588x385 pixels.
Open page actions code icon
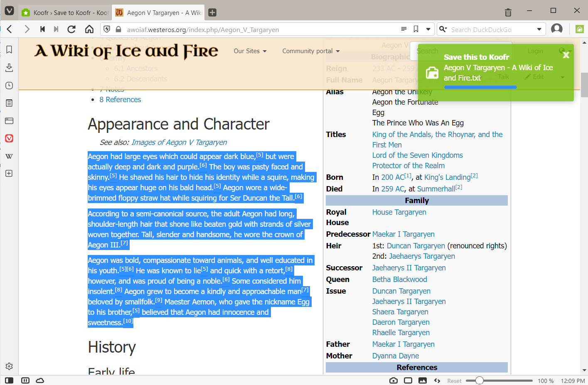[437, 380]
